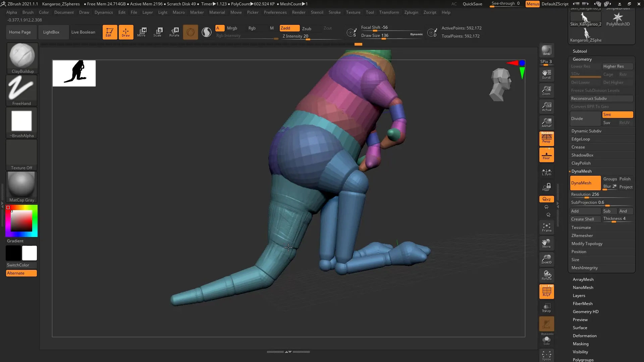Click the DynaMesh button
Image resolution: width=644 pixels, height=362 pixels.
(585, 183)
